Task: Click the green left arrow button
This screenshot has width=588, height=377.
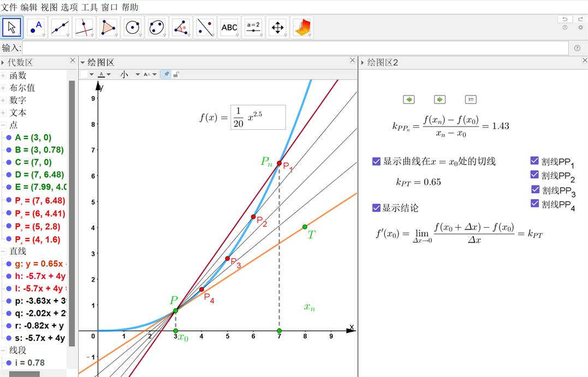Action: (408, 99)
